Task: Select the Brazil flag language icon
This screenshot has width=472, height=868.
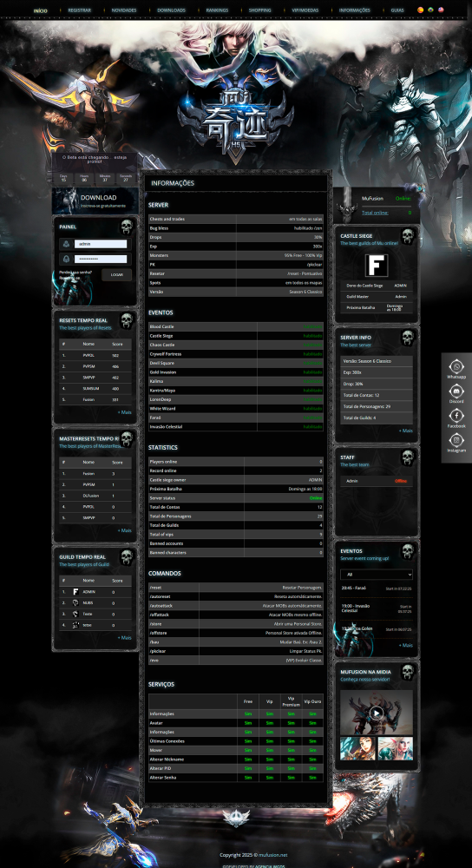Action: [430, 10]
